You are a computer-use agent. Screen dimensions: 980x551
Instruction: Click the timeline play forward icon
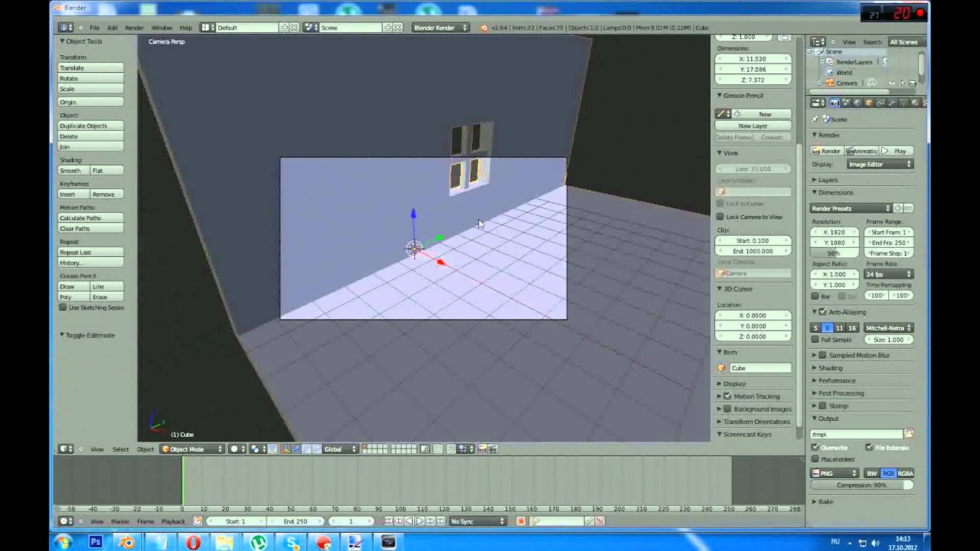[x=419, y=521]
